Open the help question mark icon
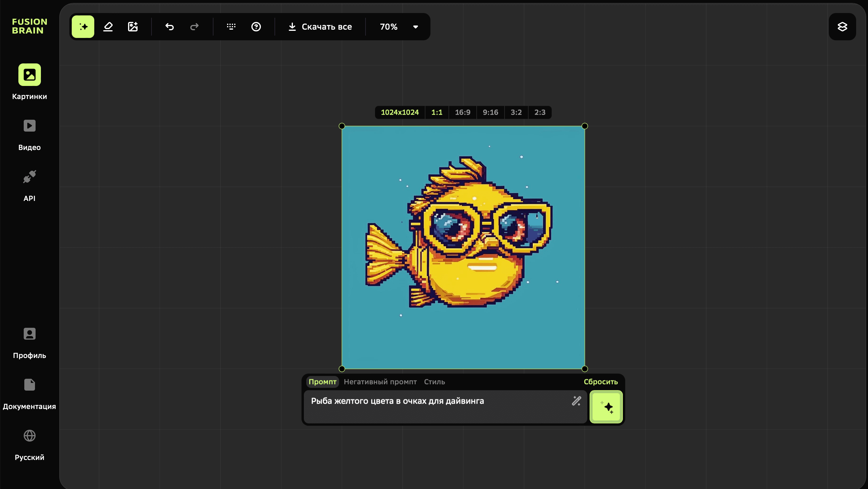 pos(256,27)
